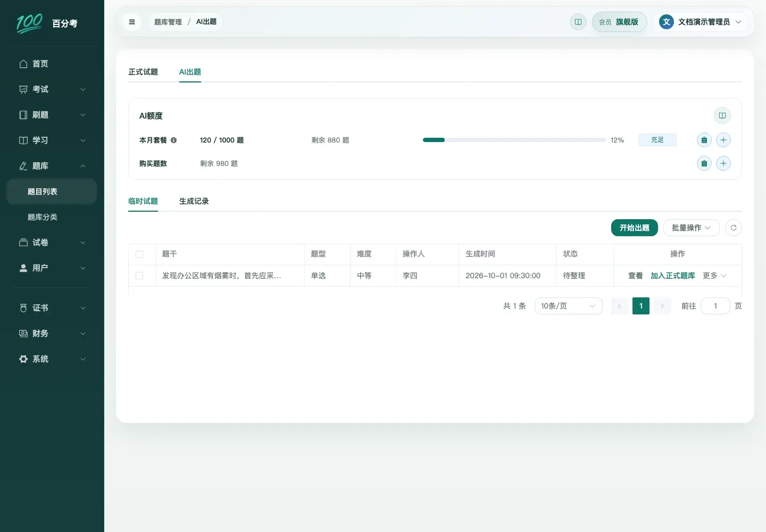Click the 加入正式题库 link
This screenshot has height=532, width=766.
[673, 276]
